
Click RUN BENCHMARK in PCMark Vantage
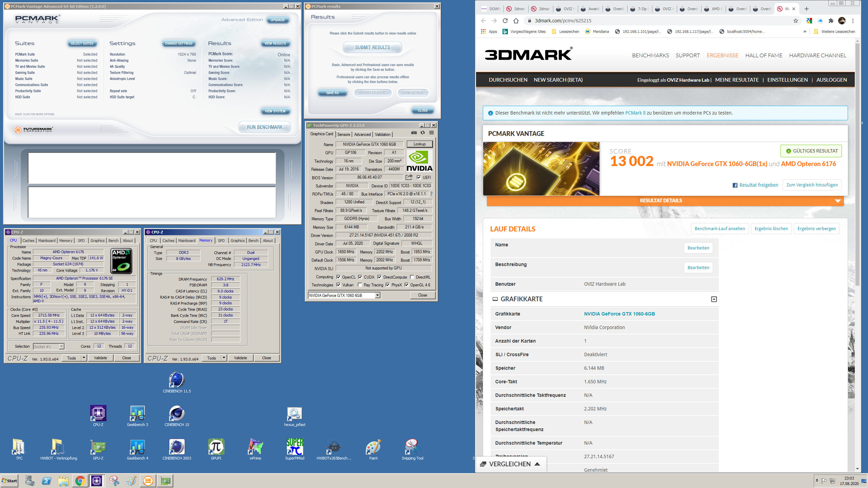(x=264, y=127)
